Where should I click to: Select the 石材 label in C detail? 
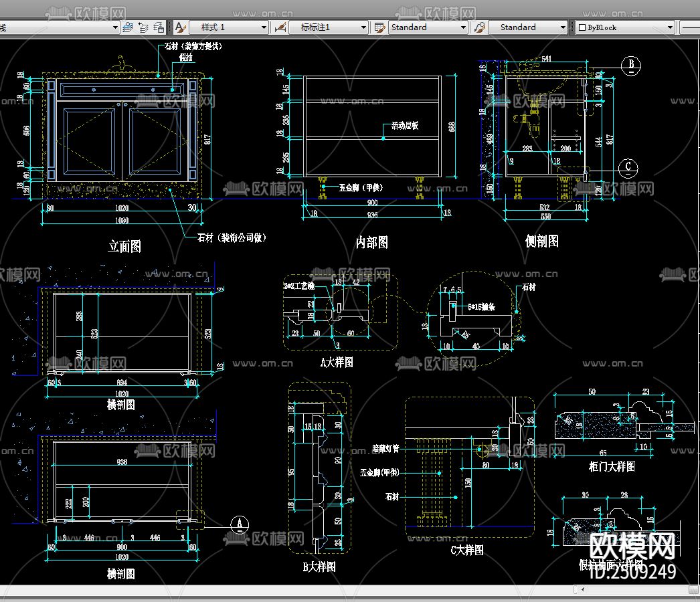pyautogui.click(x=392, y=497)
